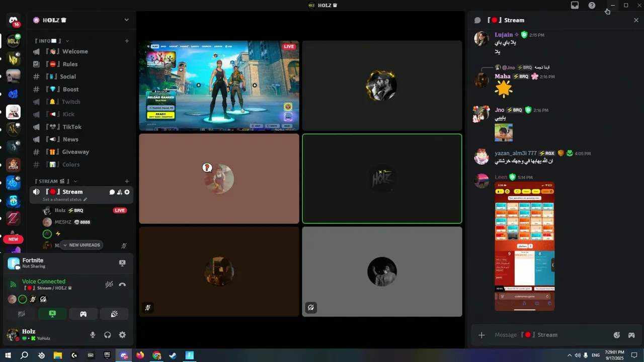Open Steam from taskbar
The height and width of the screenshot is (362, 644).
pos(173,355)
